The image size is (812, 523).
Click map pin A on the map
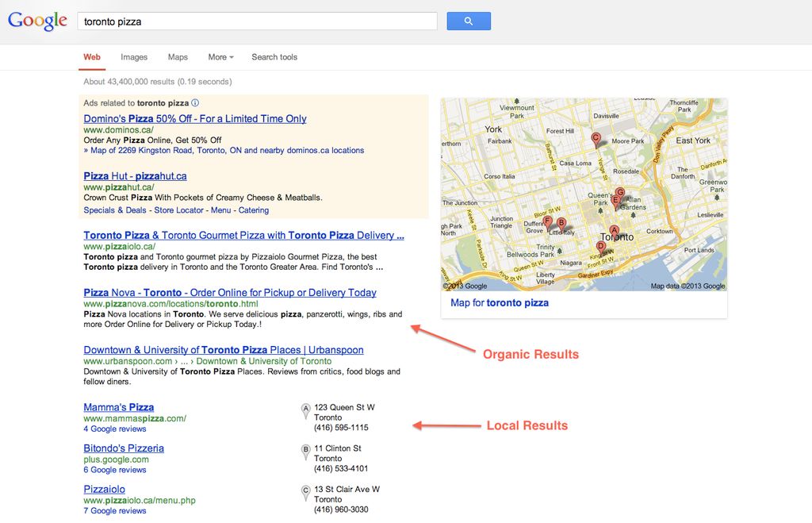click(615, 232)
